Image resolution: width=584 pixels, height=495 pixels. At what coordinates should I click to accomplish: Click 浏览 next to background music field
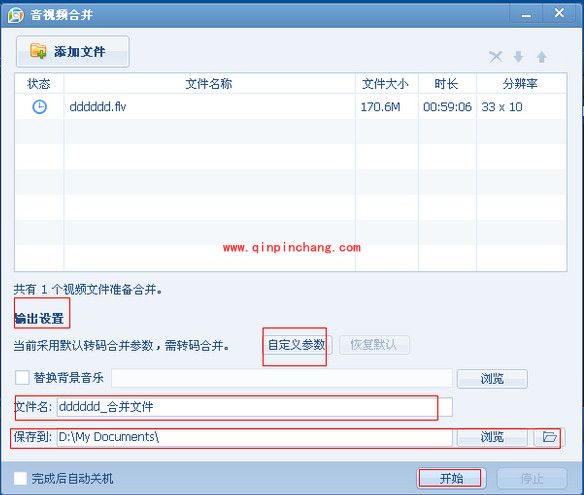tap(492, 379)
